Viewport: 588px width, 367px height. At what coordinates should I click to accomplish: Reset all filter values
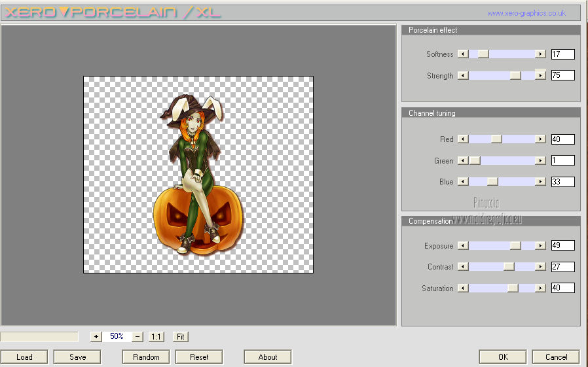199,357
